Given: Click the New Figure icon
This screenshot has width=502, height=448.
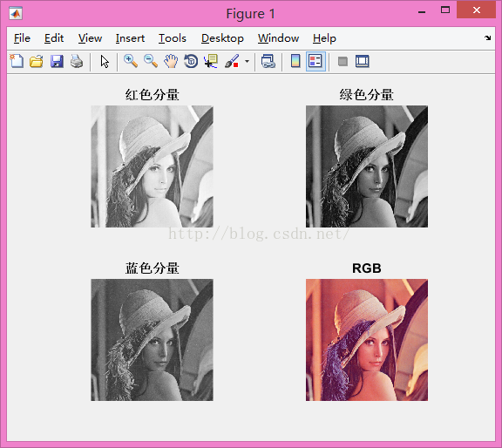Looking at the screenshot, I should tap(17, 61).
